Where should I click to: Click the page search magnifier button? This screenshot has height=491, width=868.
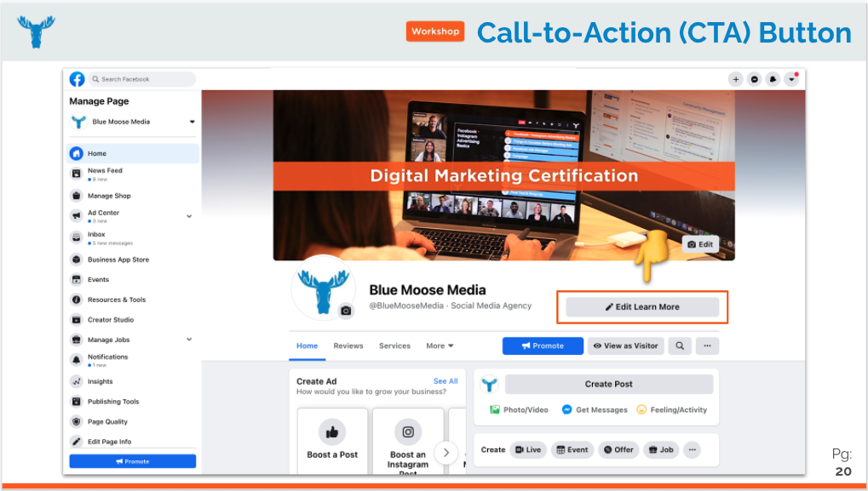[680, 346]
